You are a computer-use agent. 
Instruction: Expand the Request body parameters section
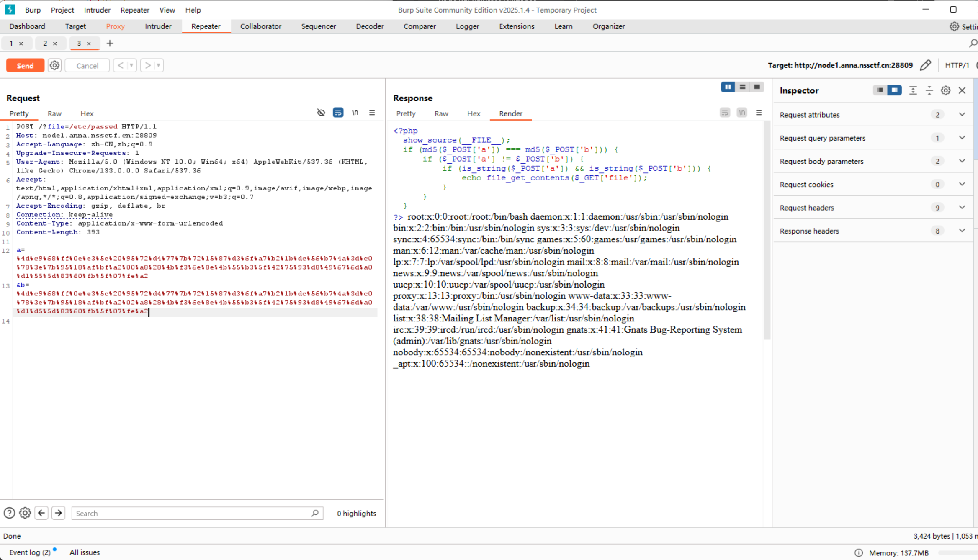coord(962,161)
